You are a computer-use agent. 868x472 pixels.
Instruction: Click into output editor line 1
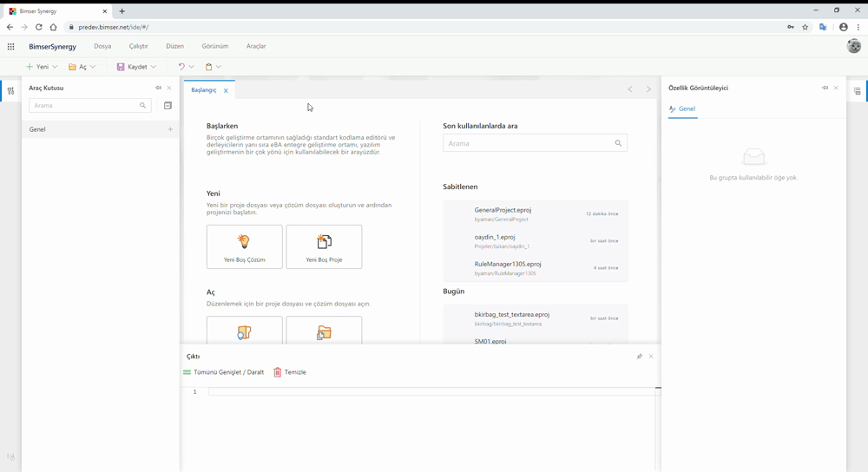[431, 392]
